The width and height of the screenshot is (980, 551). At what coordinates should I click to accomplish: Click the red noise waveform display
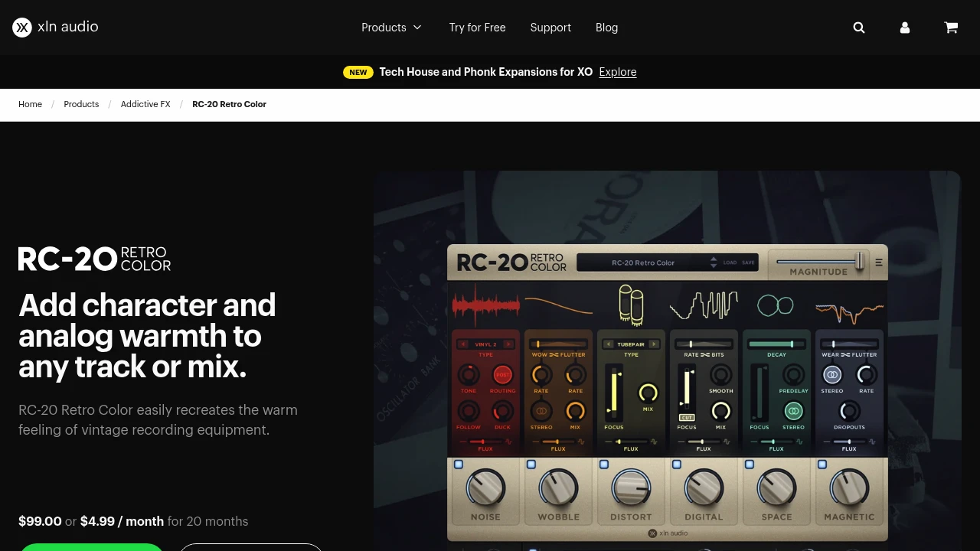[x=485, y=305]
